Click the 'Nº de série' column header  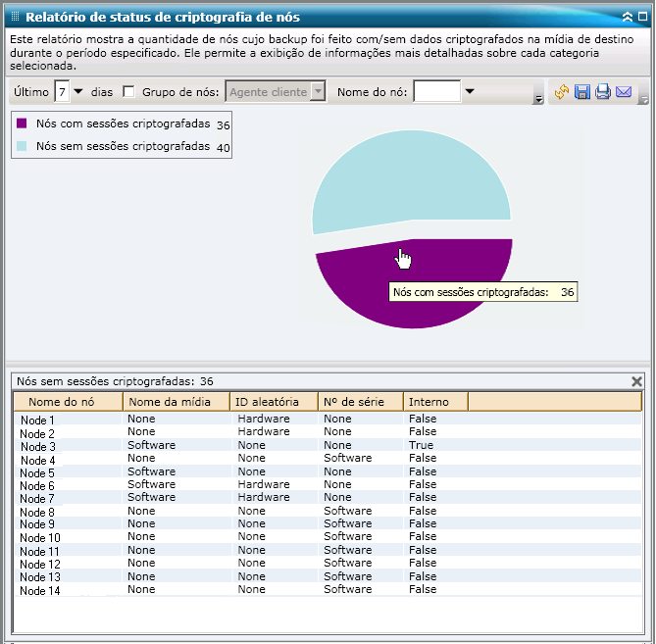[360, 402]
